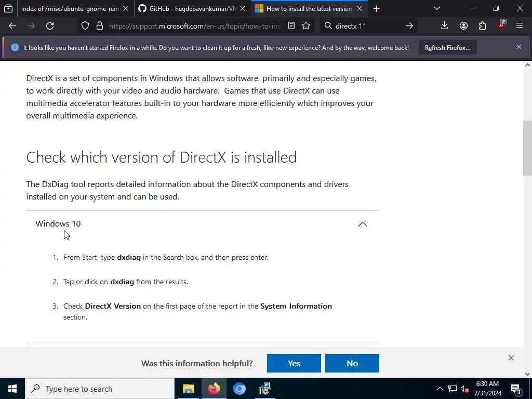Close the GitHub tab
The height and width of the screenshot is (399, 532).
pyautogui.click(x=243, y=9)
